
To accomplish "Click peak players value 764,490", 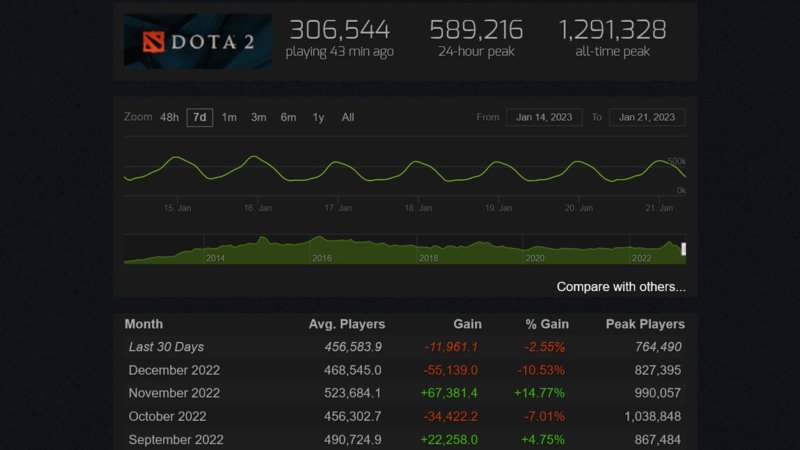I will point(658,347).
